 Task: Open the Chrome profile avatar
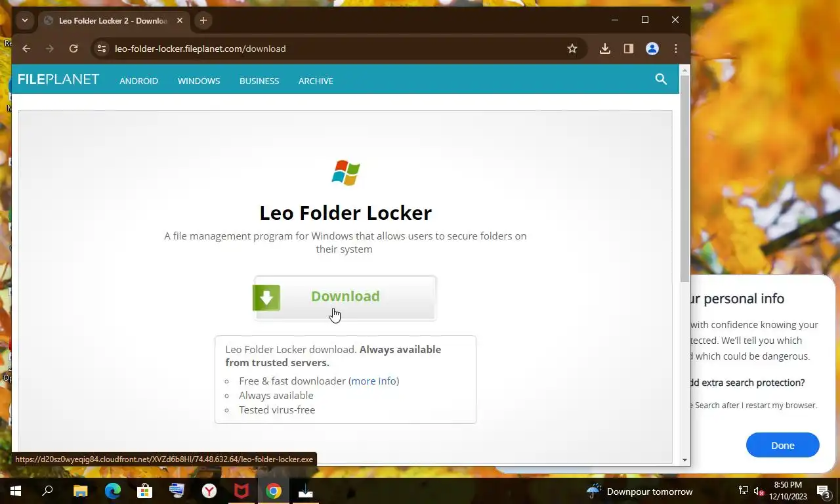[x=652, y=49]
